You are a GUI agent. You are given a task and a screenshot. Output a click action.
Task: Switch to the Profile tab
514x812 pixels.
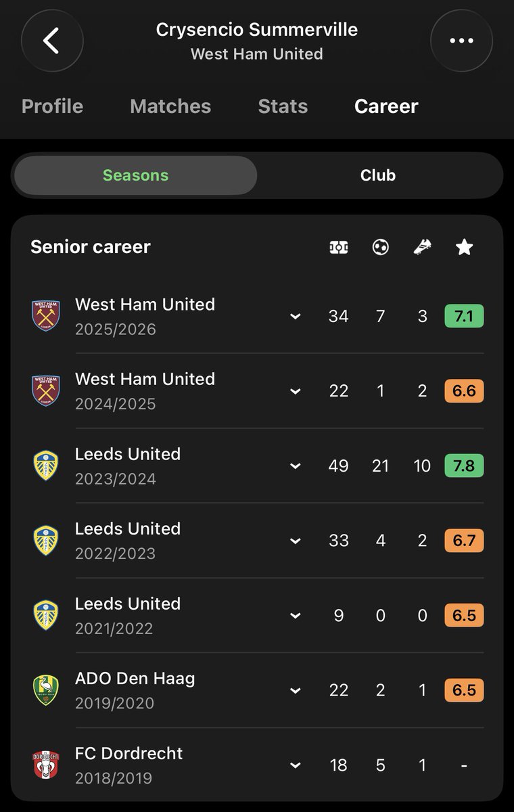[x=52, y=106]
